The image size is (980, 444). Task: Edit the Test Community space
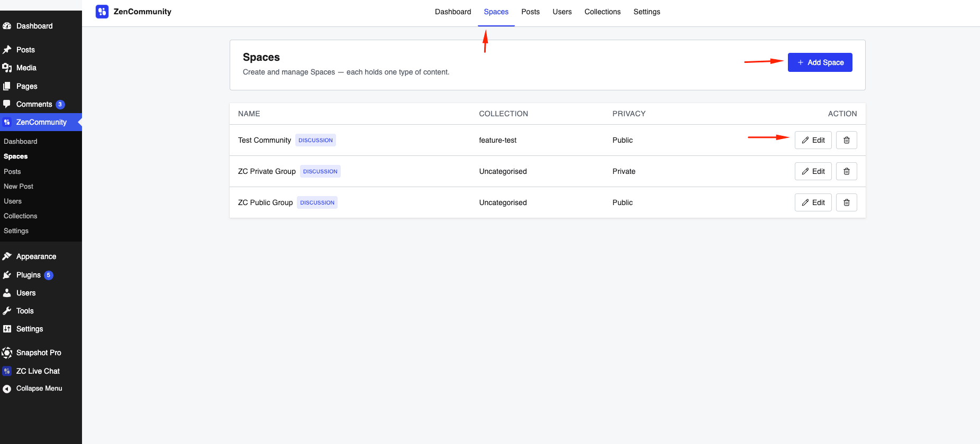click(x=813, y=140)
